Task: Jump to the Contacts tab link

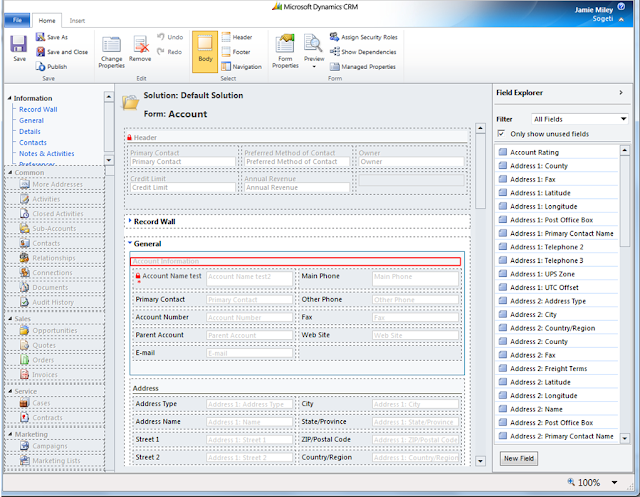Action: pos(33,142)
